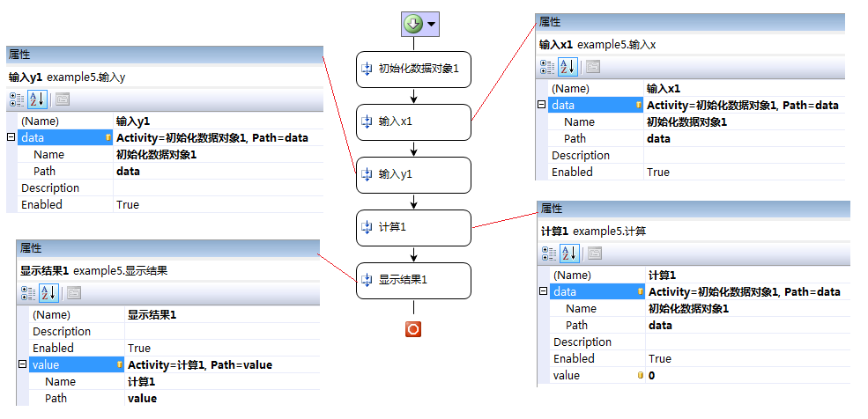Collapse the data property in 计算1 panel

(x=543, y=291)
